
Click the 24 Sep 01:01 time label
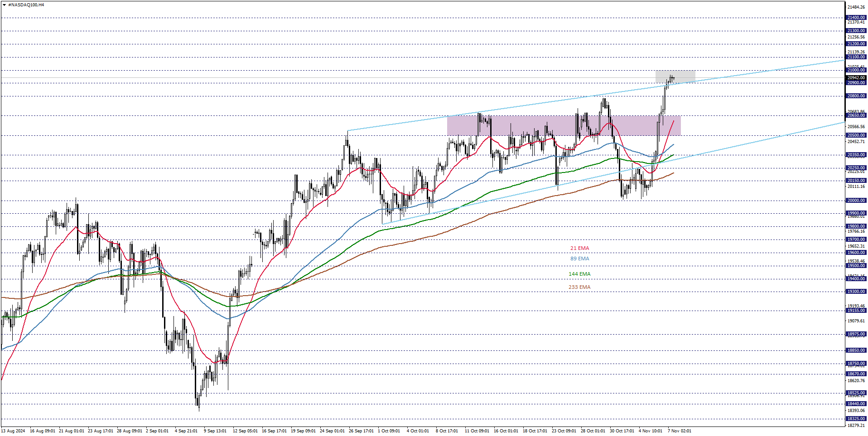(x=332, y=431)
